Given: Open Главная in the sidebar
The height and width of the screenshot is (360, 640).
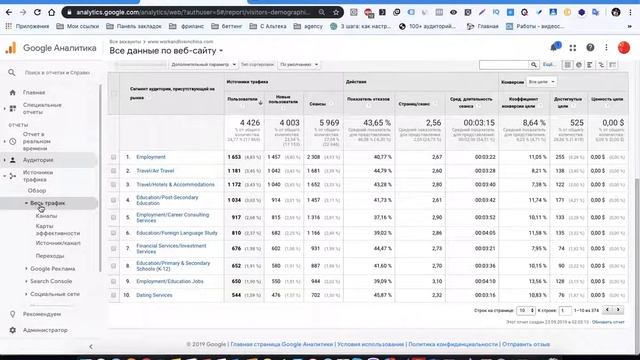Looking at the screenshot, I should pyautogui.click(x=34, y=92).
